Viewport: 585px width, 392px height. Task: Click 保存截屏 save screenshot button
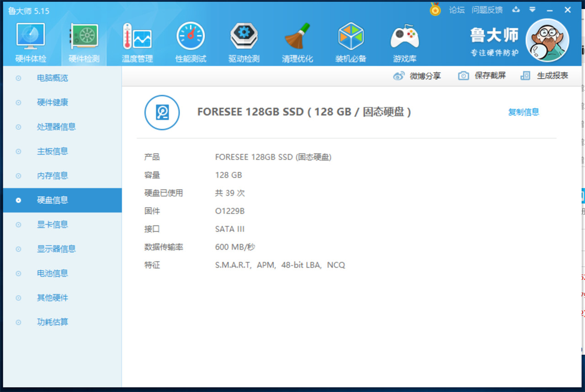pyautogui.click(x=482, y=76)
